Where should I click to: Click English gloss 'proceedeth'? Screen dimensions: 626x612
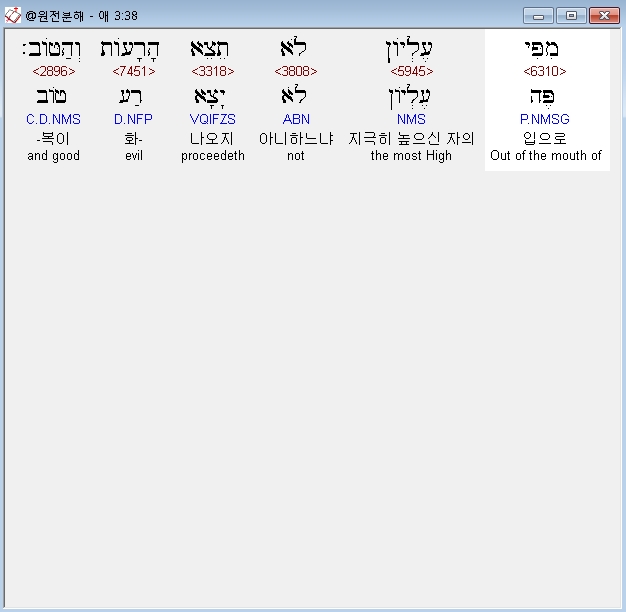point(213,156)
